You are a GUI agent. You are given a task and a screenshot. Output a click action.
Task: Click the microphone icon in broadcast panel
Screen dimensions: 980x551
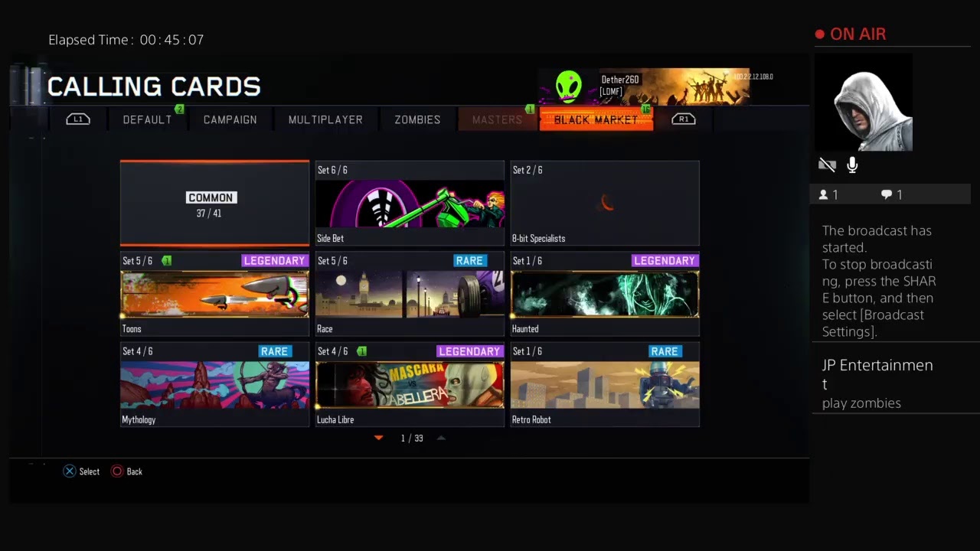point(852,165)
